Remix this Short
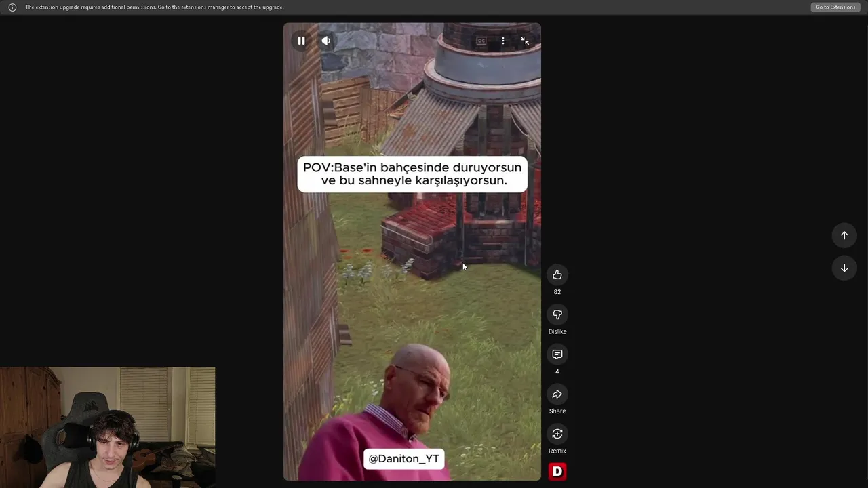The image size is (868, 488). click(557, 434)
